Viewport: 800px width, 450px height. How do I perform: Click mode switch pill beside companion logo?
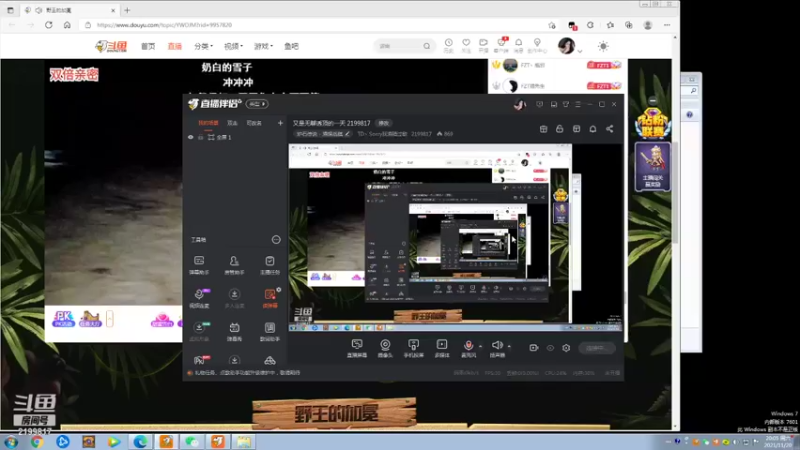click(x=257, y=104)
